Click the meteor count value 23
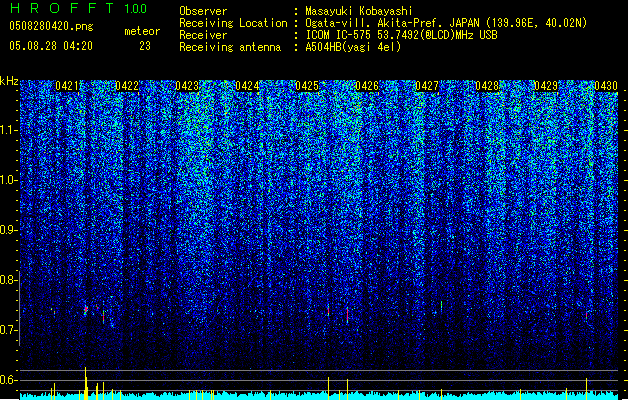The image size is (629, 400). click(x=145, y=46)
